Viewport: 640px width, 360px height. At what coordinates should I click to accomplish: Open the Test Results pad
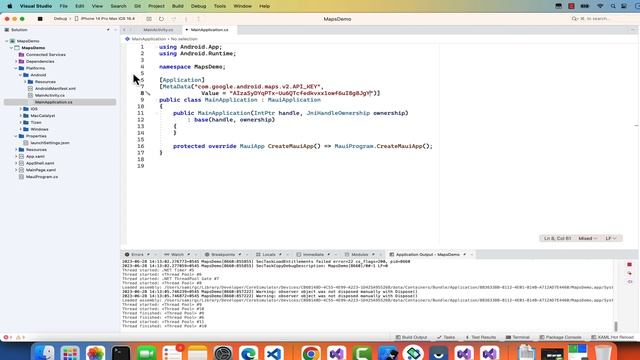[x=481, y=338]
